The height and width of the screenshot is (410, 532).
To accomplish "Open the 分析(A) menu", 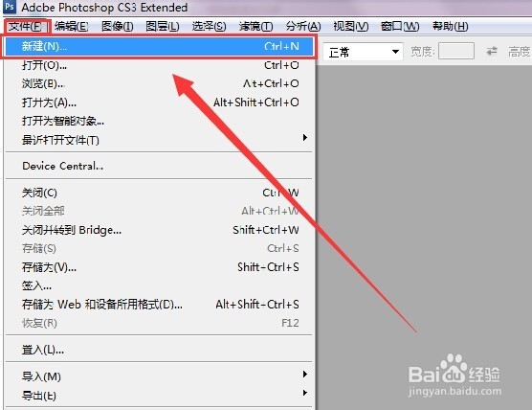I will (303, 26).
